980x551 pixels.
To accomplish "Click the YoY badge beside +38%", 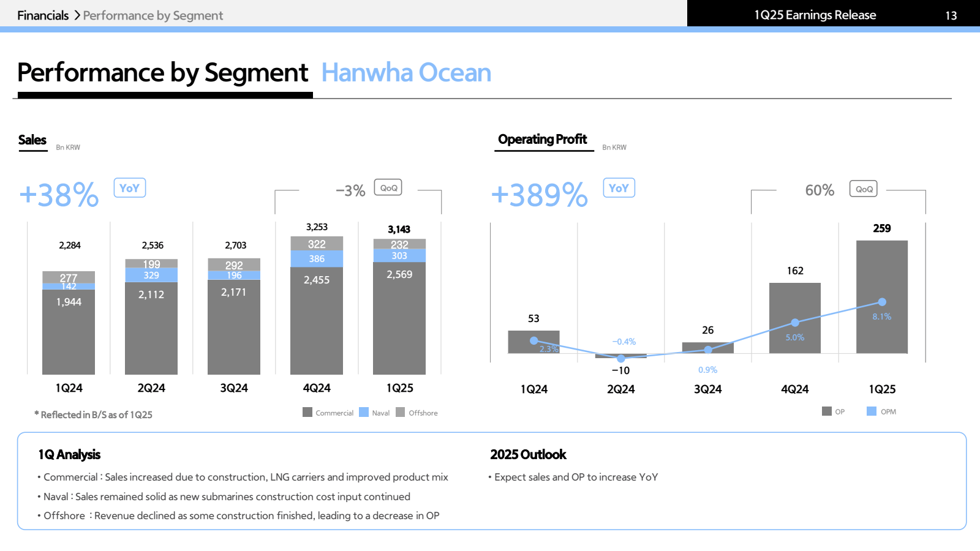I will coord(130,188).
